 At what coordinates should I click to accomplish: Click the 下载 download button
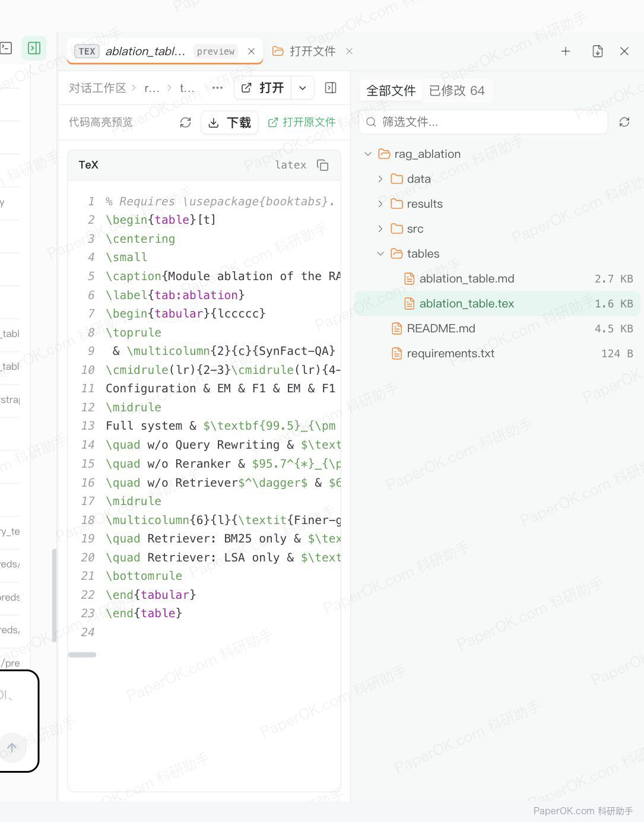pyautogui.click(x=230, y=122)
